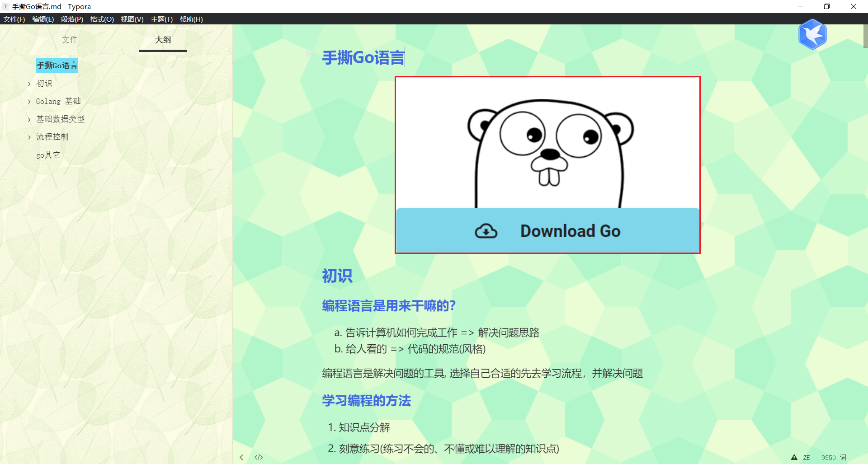Click the Download Go gopher image
This screenshot has width=868, height=464.
pos(547,165)
